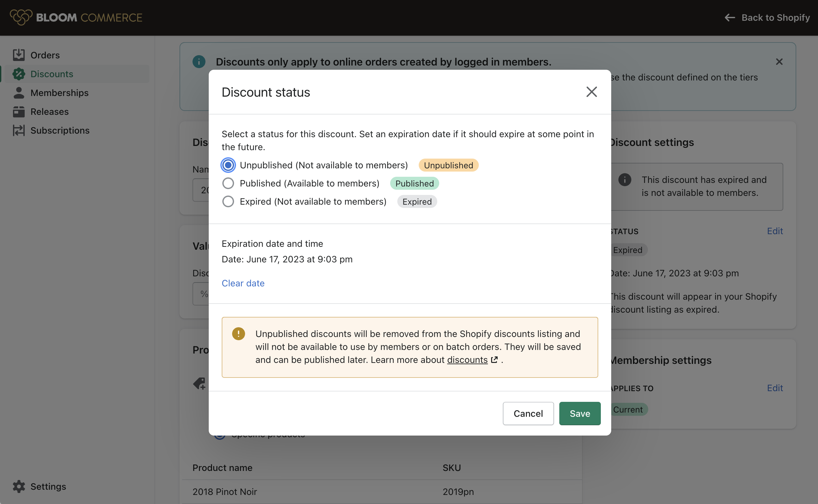Click the Subscriptions recurring arrows icon

19,130
